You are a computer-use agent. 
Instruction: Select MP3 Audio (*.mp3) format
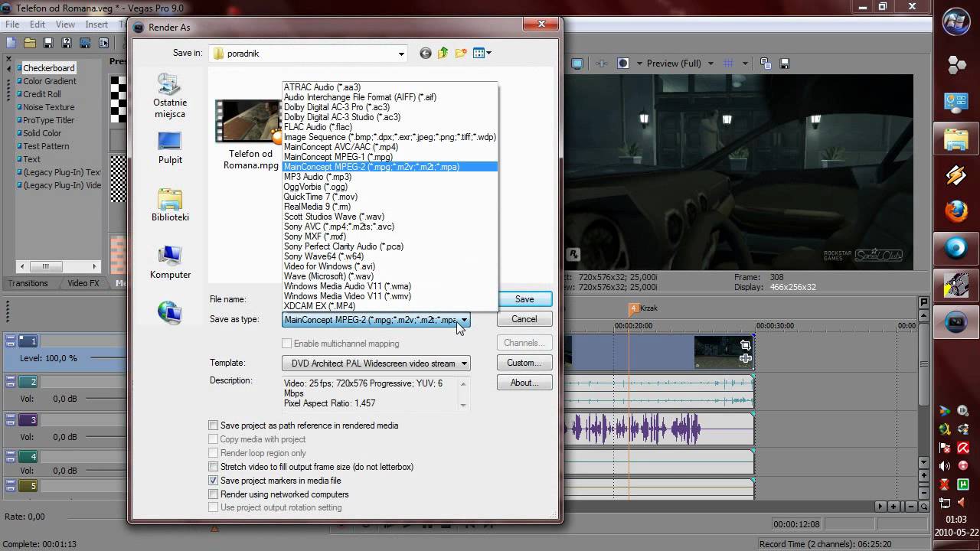318,177
